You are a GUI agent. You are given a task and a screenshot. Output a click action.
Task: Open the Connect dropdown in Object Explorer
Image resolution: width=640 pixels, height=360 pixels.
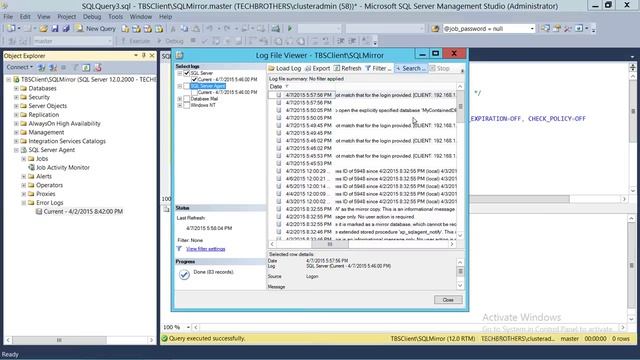tap(20, 67)
